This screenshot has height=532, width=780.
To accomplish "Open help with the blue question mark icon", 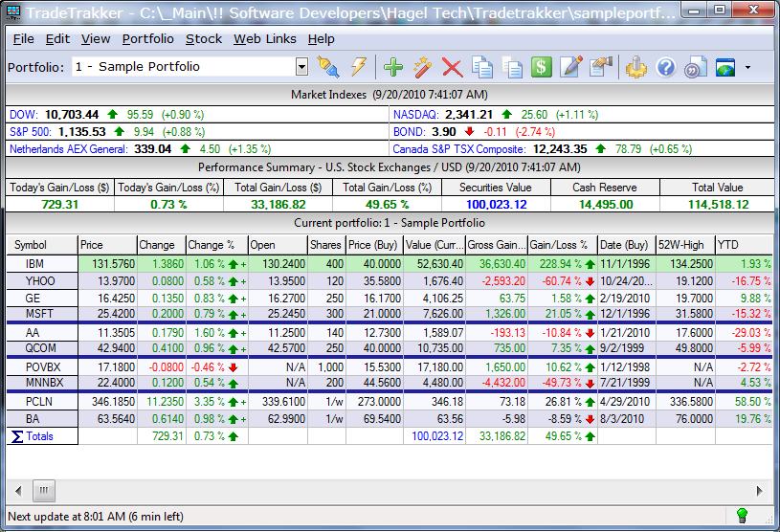I will pos(666,67).
